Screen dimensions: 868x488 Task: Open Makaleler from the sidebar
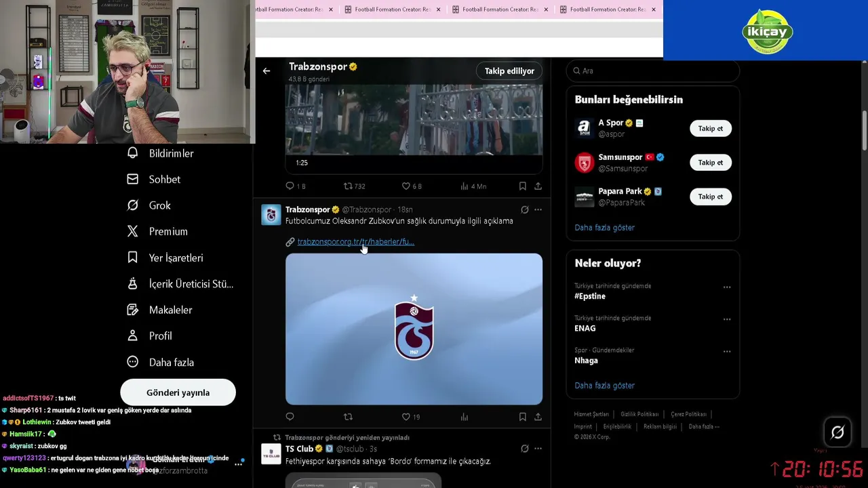click(x=160, y=310)
